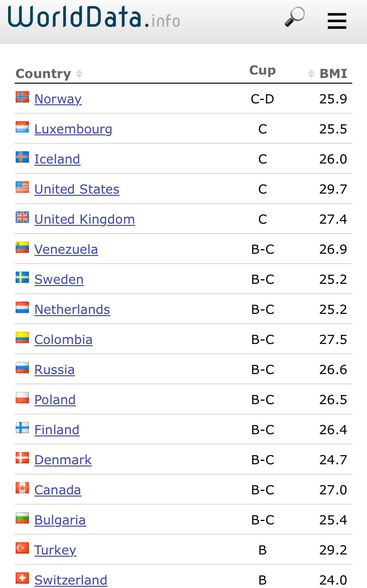The image size is (367, 588).
Task: Click the Norway flag icon
Action: point(22,97)
